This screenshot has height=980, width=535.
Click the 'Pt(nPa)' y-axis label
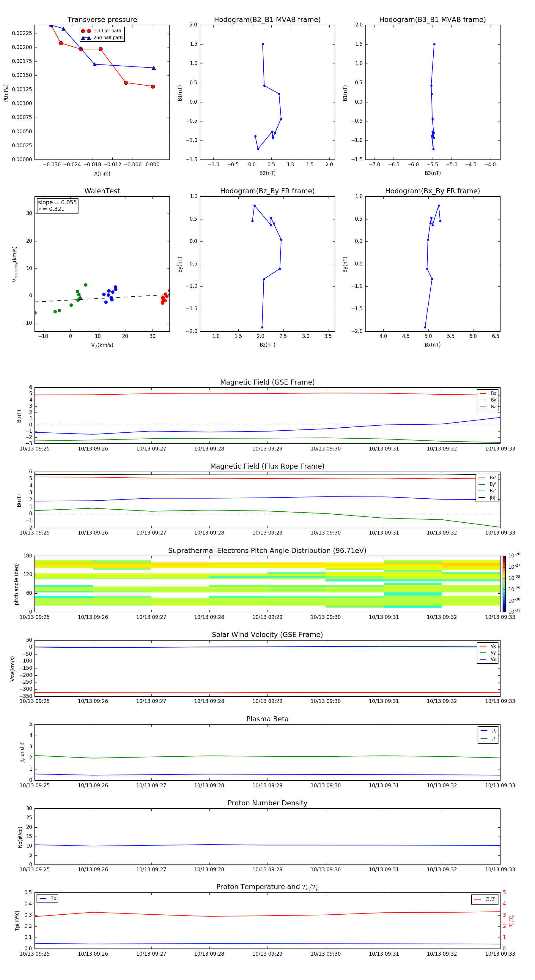click(x=6, y=93)
